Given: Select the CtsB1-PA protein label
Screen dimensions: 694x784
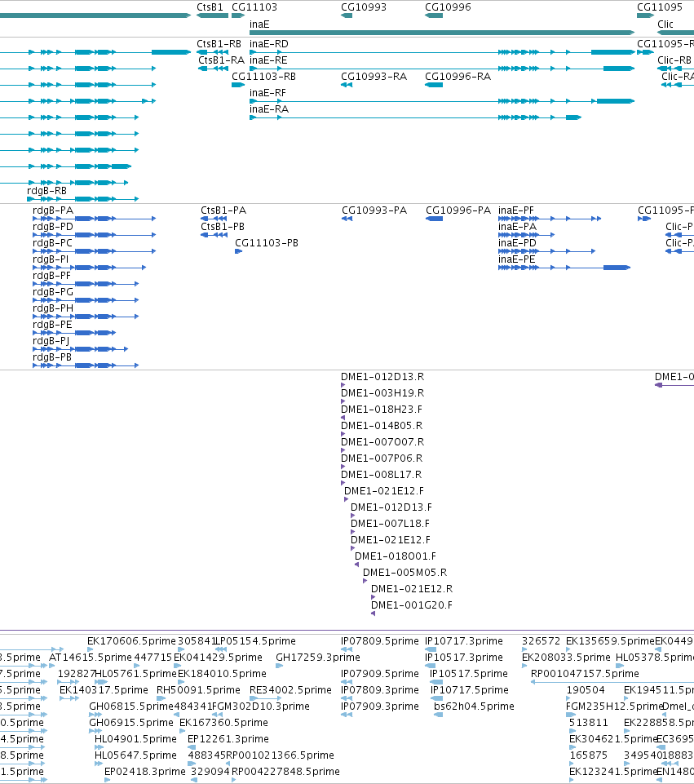Looking at the screenshot, I should 223,210.
